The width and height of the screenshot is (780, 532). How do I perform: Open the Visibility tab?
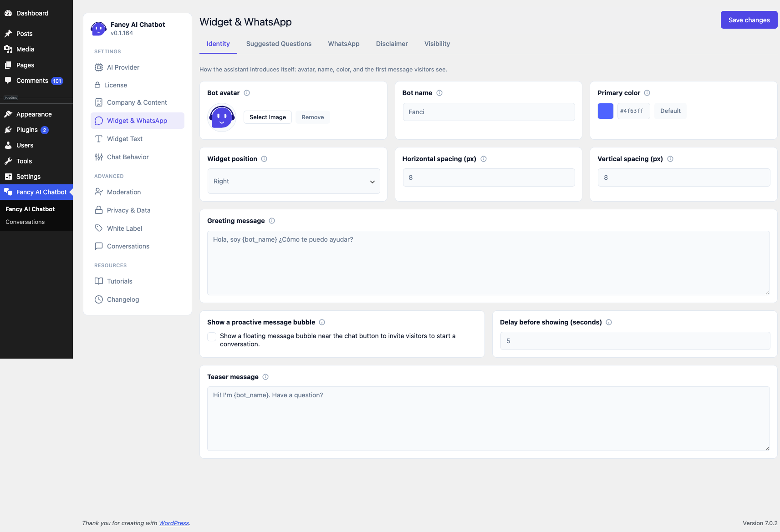[x=437, y=44]
